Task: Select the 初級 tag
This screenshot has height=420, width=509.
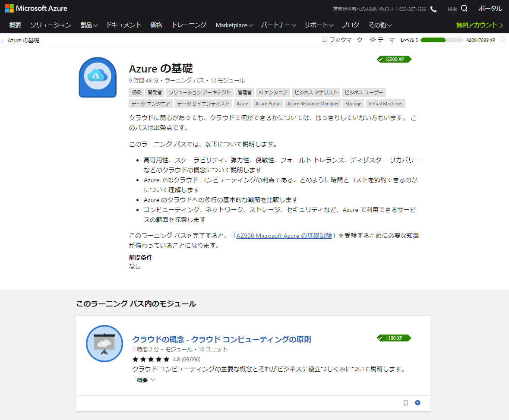Action: 136,92
